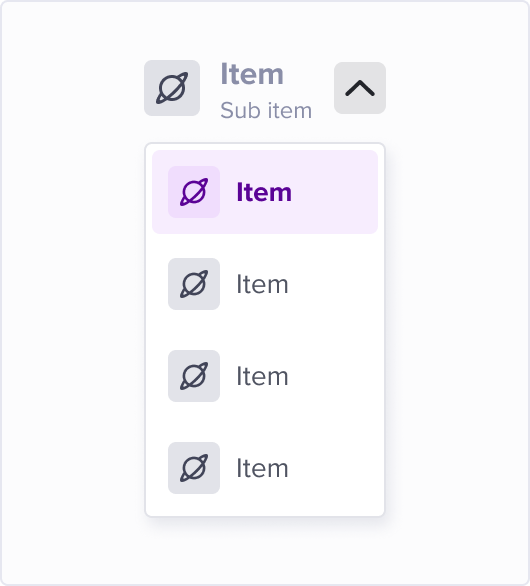The height and width of the screenshot is (586, 530).
Task: Click the purple planet icon of selected item
Action: [x=194, y=192]
